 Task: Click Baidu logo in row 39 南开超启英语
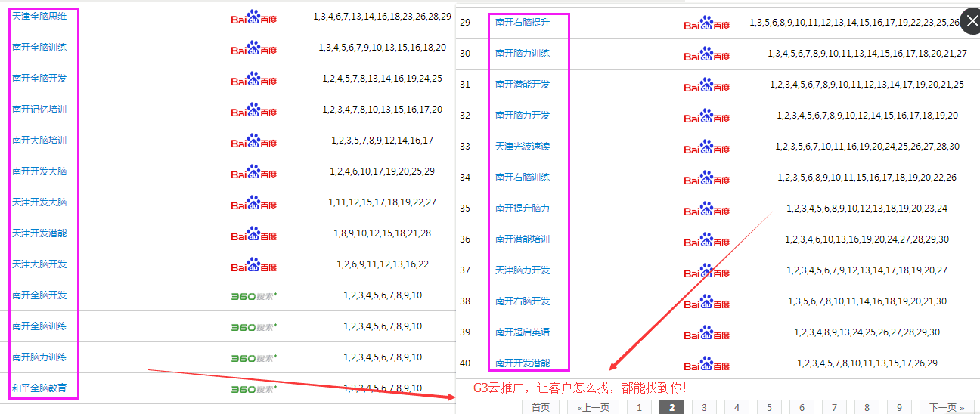(707, 333)
